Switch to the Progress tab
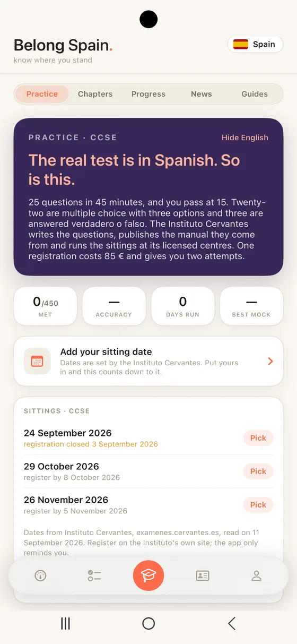 (x=148, y=94)
